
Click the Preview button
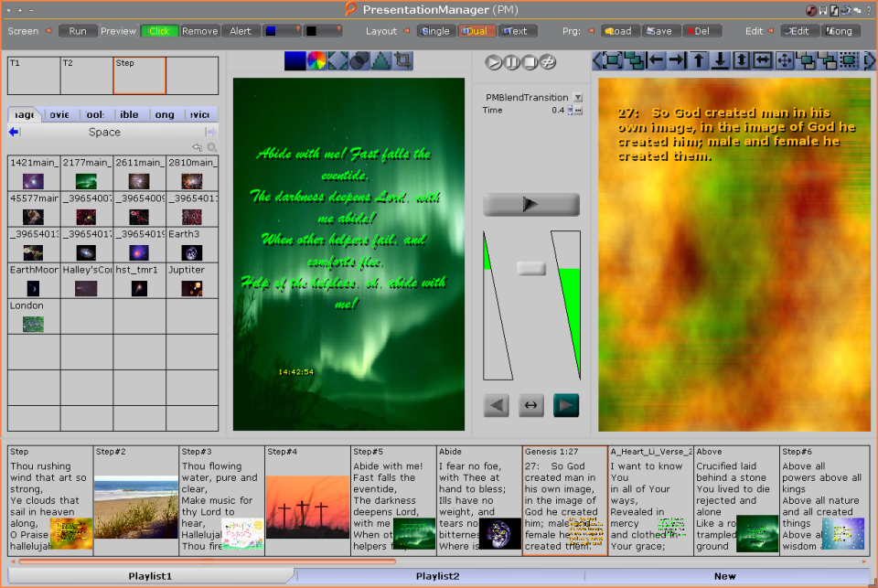pos(118,30)
